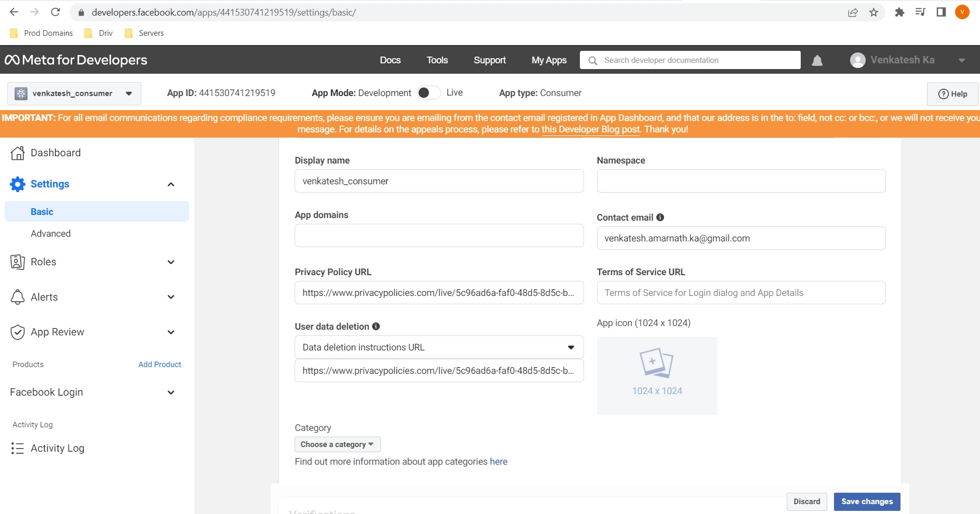Viewport: 980px width, 514px height.
Task: Open account menu arrow beside Venkatesh Ka
Action: click(x=962, y=60)
